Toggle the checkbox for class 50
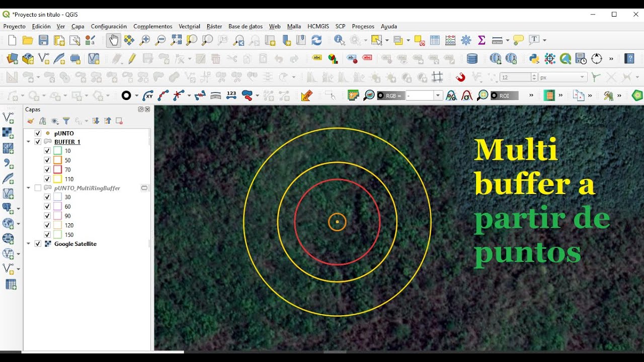 tap(47, 160)
